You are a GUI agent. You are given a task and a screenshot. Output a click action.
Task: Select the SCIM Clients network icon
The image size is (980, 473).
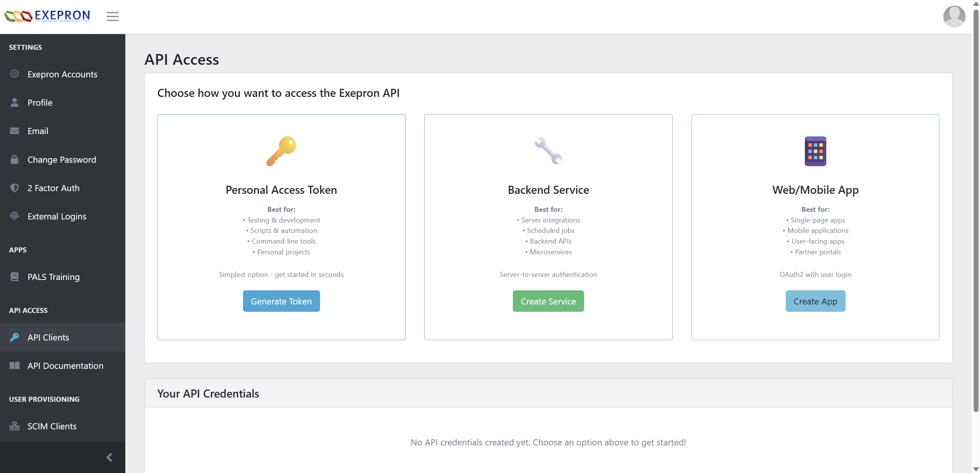(14, 426)
